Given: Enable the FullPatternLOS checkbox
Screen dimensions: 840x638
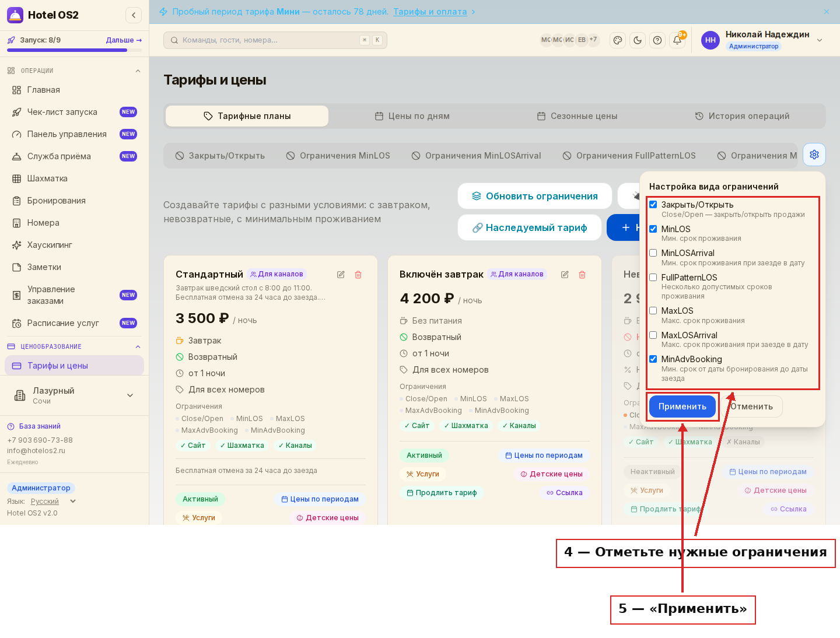Looking at the screenshot, I should tap(653, 278).
